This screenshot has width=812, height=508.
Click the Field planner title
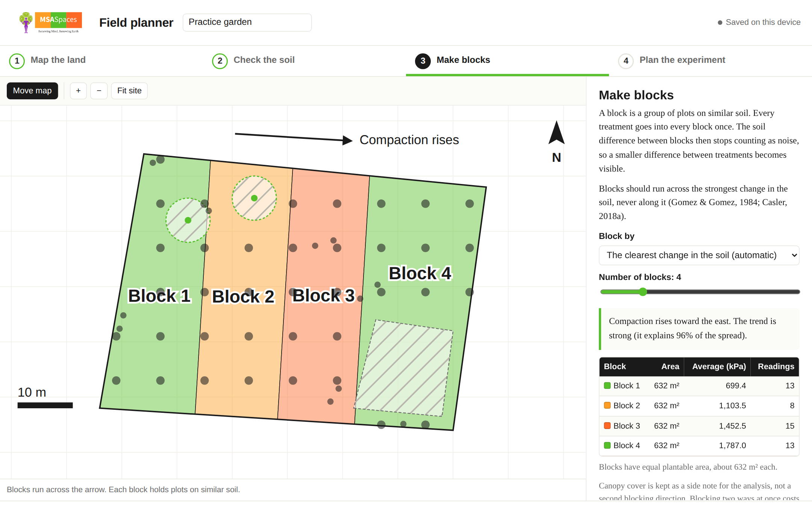click(136, 23)
